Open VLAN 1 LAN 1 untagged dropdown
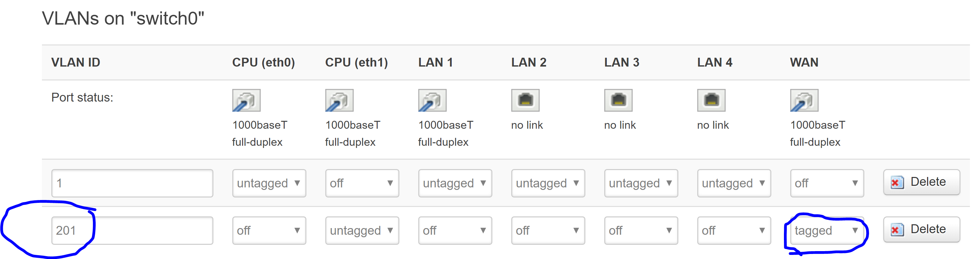This screenshot has height=259, width=980. (x=455, y=183)
